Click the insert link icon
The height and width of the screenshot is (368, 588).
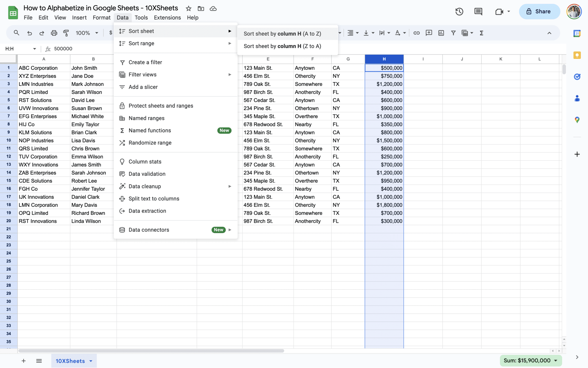416,33
